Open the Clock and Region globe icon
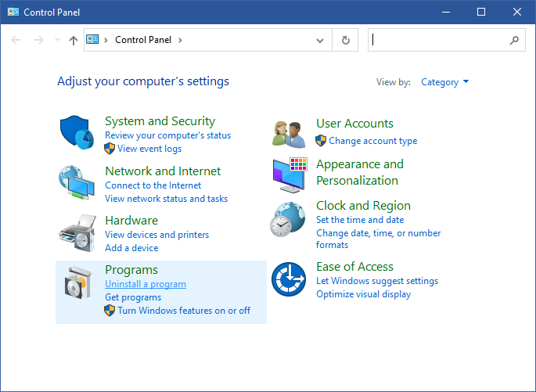 click(x=288, y=219)
